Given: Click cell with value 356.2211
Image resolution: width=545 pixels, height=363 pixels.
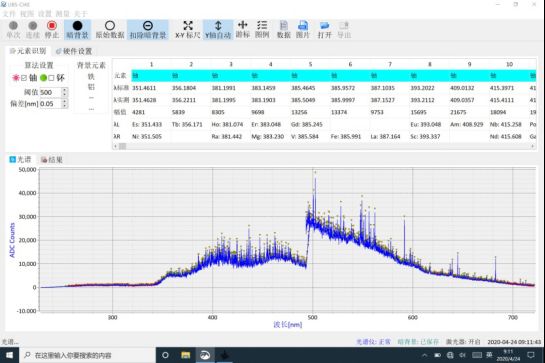Looking at the screenshot, I should [191, 100].
